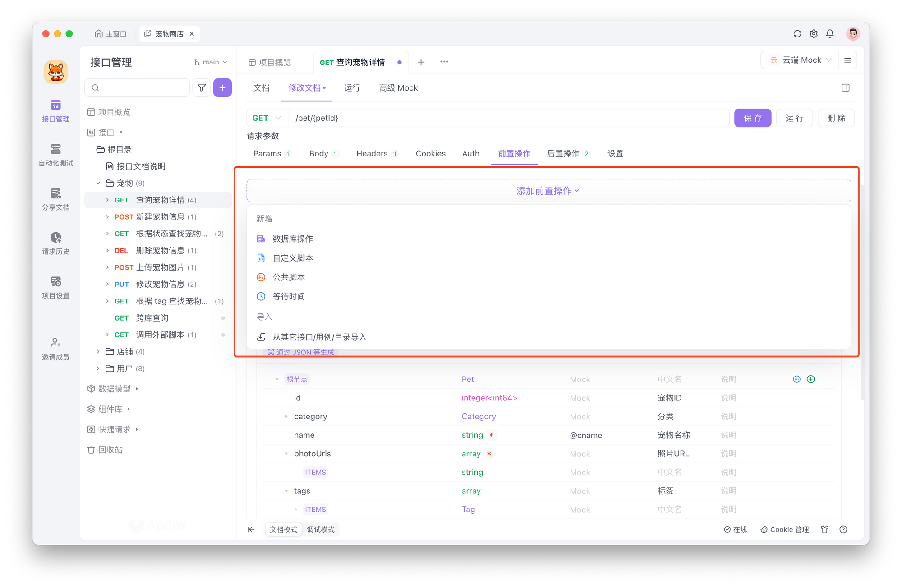This screenshot has height=588, width=902.
Task: Open the Headers tab
Action: 377,154
